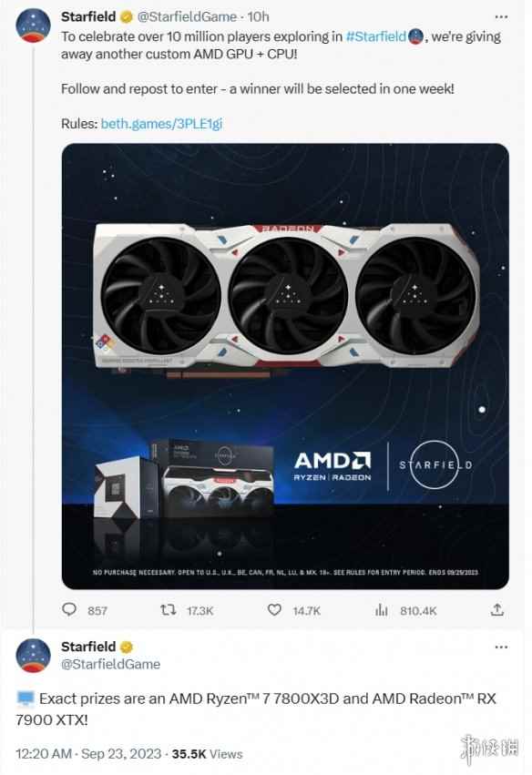532x775 pixels.
Task: Click the gold verified badge beside Starfield
Action: [126, 17]
